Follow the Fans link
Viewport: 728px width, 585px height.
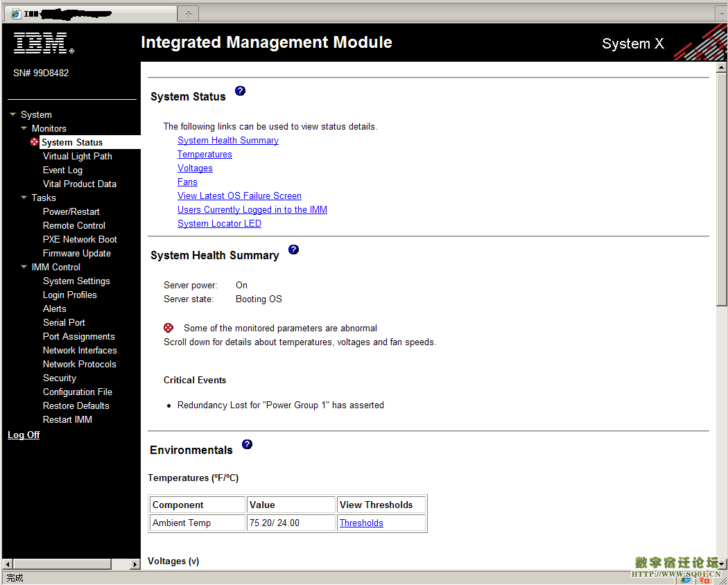coord(188,182)
